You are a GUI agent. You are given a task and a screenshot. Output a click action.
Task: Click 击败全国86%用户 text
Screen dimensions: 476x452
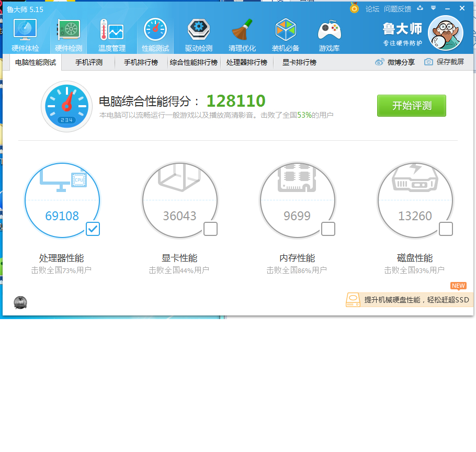point(297,270)
